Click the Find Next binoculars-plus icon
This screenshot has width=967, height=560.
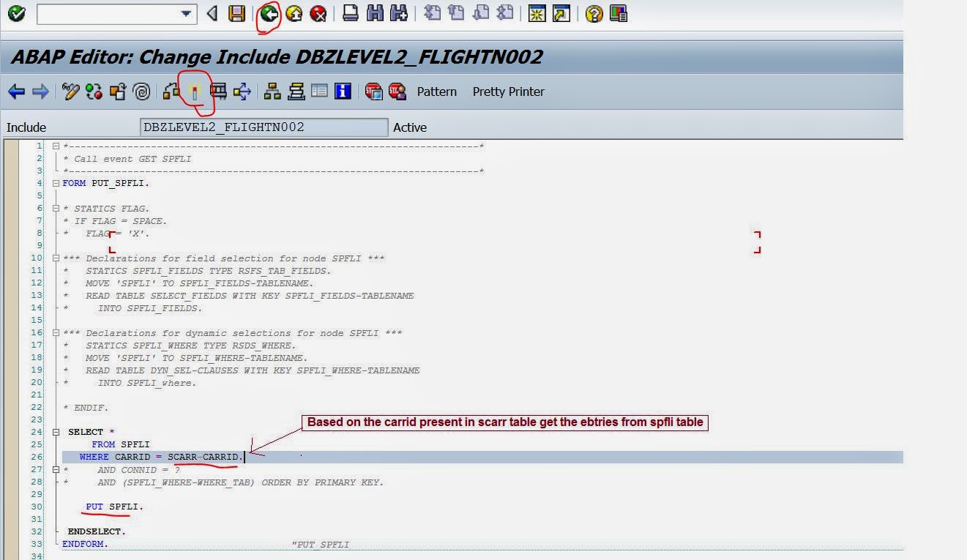(399, 13)
